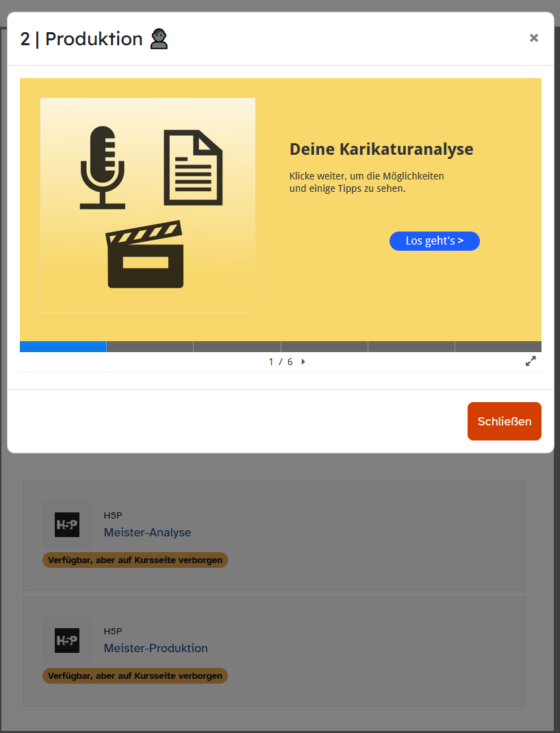The image size is (560, 733).
Task: Click the H5P icon for Meister-Produktion
Action: 67,641
